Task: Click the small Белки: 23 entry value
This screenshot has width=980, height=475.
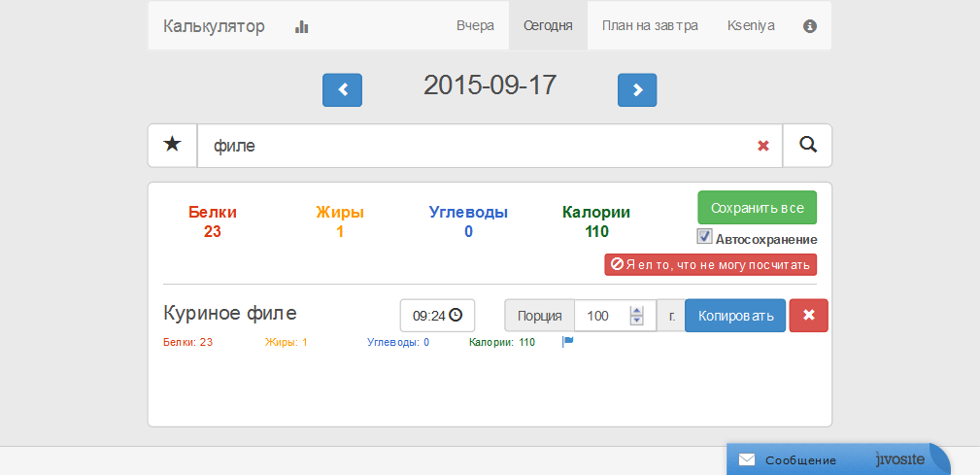Action: click(x=187, y=343)
